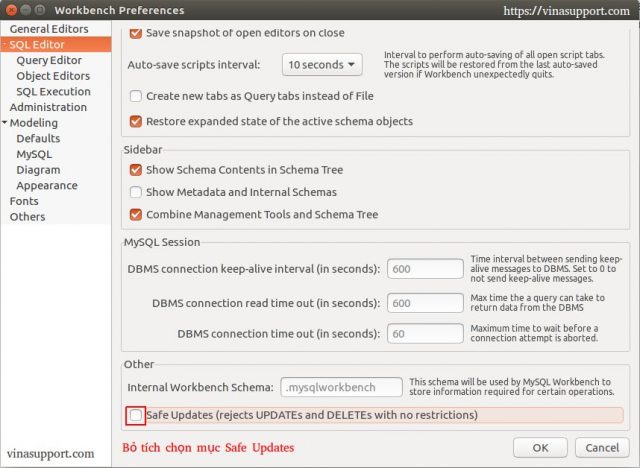Focus the DBMS connection keep-alive interval field

tap(425, 269)
